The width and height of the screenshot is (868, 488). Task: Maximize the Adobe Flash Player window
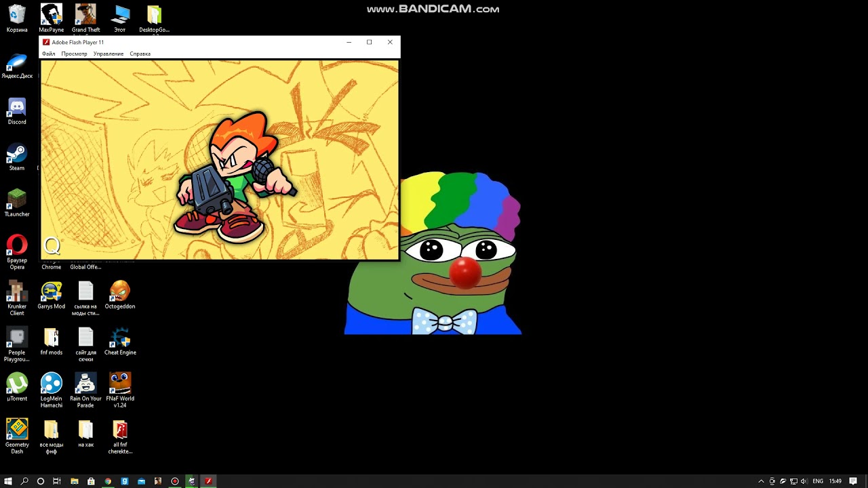coord(369,42)
